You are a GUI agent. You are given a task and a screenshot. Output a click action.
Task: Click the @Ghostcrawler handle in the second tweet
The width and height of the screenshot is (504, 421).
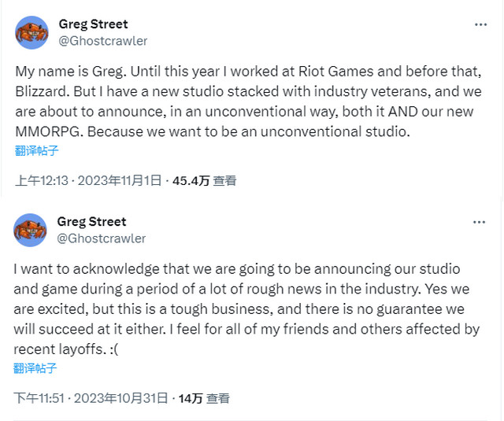102,238
